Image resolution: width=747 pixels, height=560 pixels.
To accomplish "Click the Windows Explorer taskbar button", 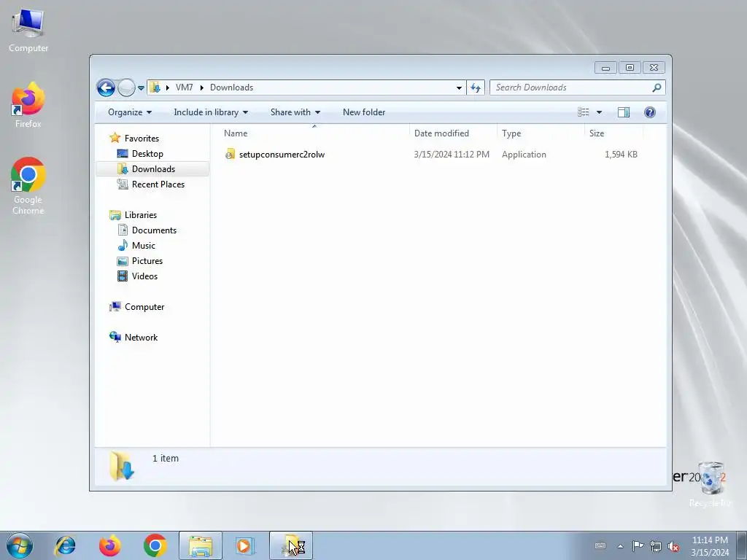I will 201,545.
